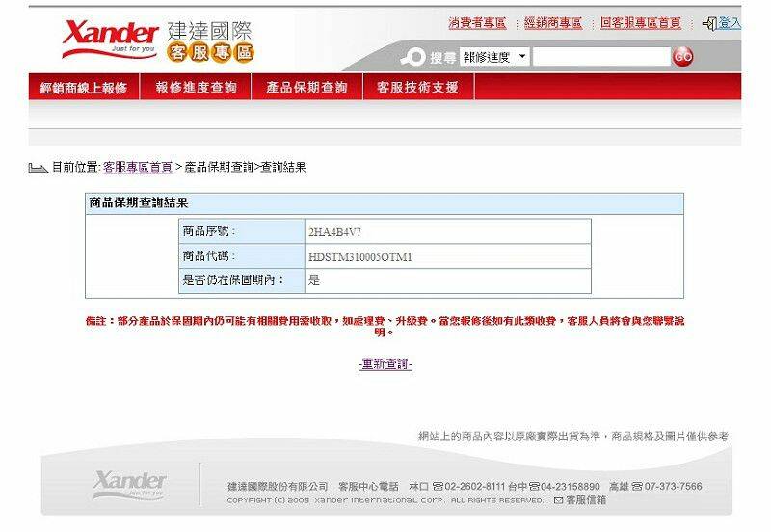Open the 經銷商線上報修 navigation tab
The height and width of the screenshot is (532, 771).
pos(83,88)
